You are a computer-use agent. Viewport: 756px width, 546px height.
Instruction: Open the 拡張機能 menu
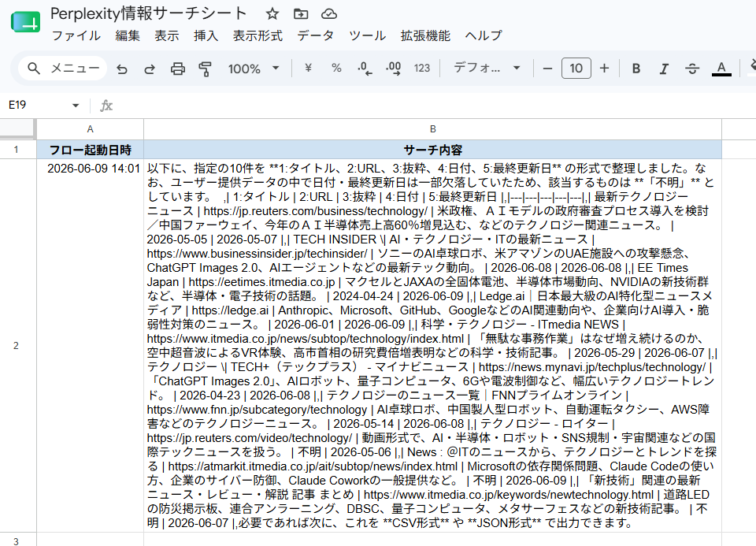(x=425, y=35)
